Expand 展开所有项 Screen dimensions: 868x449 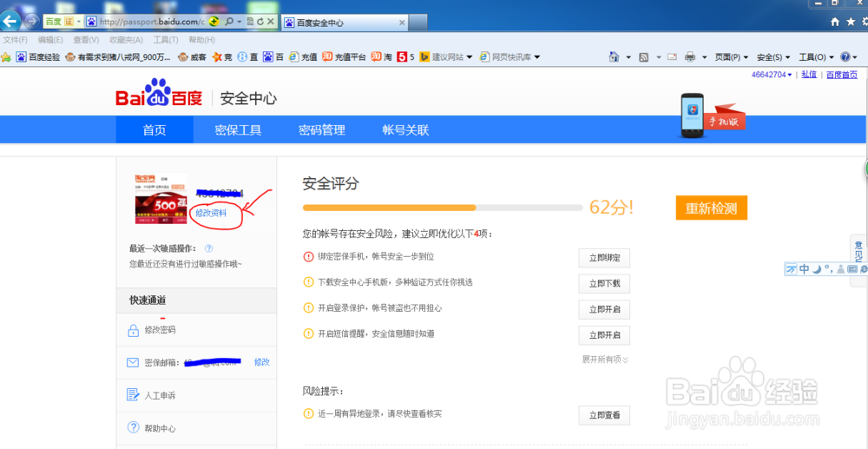pyautogui.click(x=605, y=360)
